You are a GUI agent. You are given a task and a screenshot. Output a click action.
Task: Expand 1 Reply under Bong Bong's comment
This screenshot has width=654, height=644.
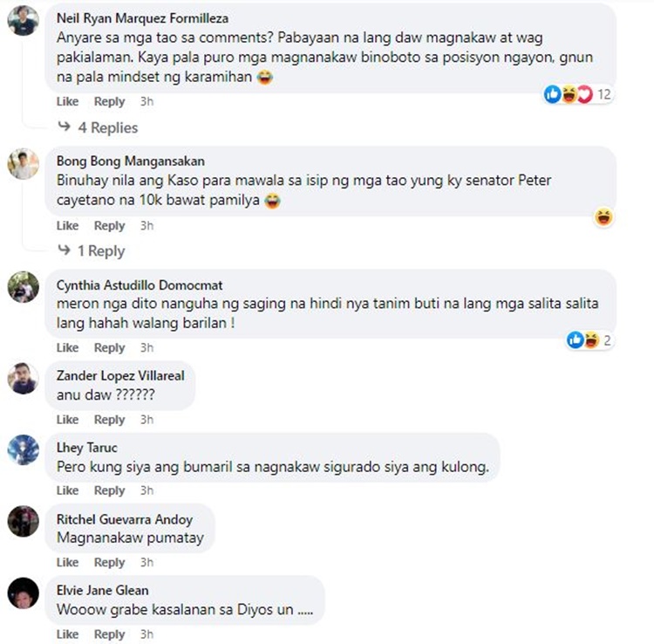[101, 250]
